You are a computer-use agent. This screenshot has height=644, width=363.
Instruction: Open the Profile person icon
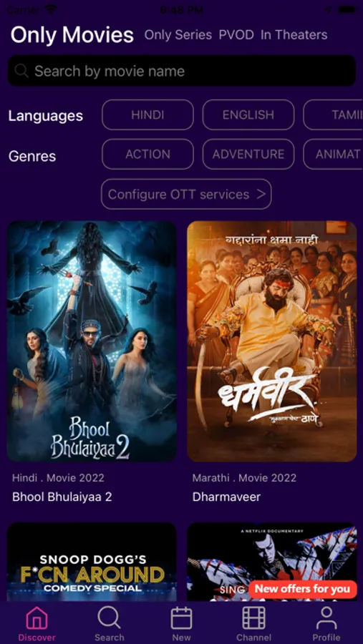coord(326,618)
